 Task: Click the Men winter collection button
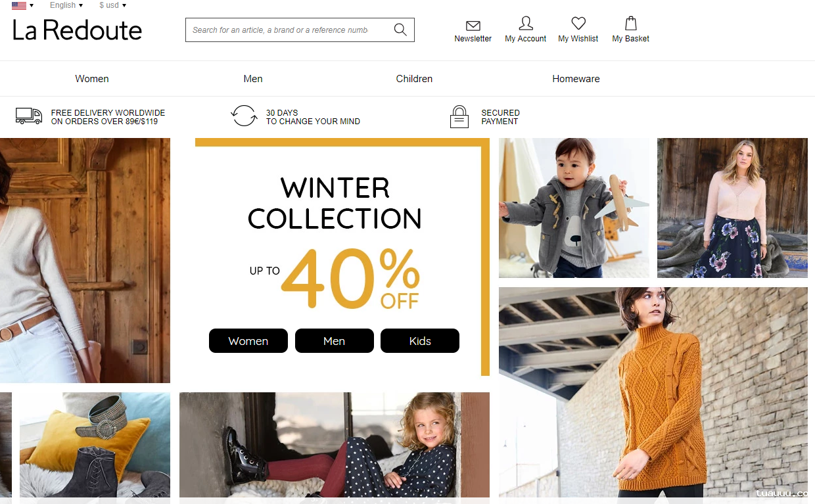(x=335, y=341)
